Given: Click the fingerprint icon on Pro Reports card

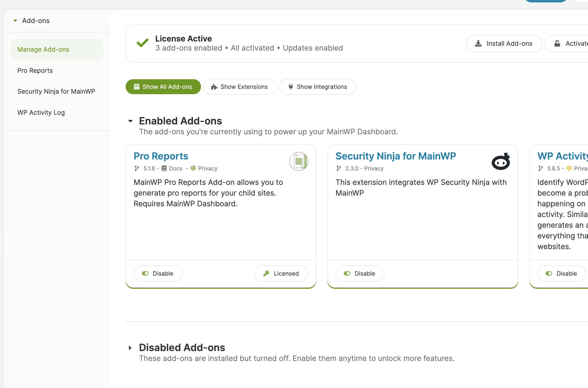Looking at the screenshot, I should pos(193,168).
